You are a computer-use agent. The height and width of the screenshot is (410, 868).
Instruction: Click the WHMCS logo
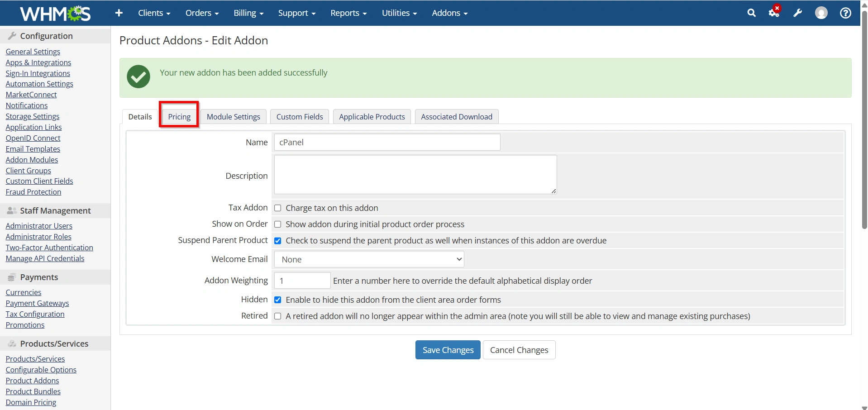(55, 13)
